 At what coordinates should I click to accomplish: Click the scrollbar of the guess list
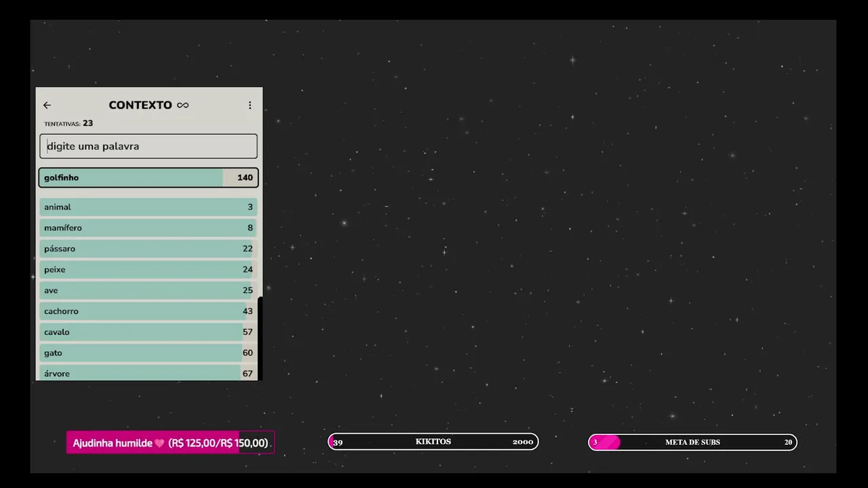[260, 338]
